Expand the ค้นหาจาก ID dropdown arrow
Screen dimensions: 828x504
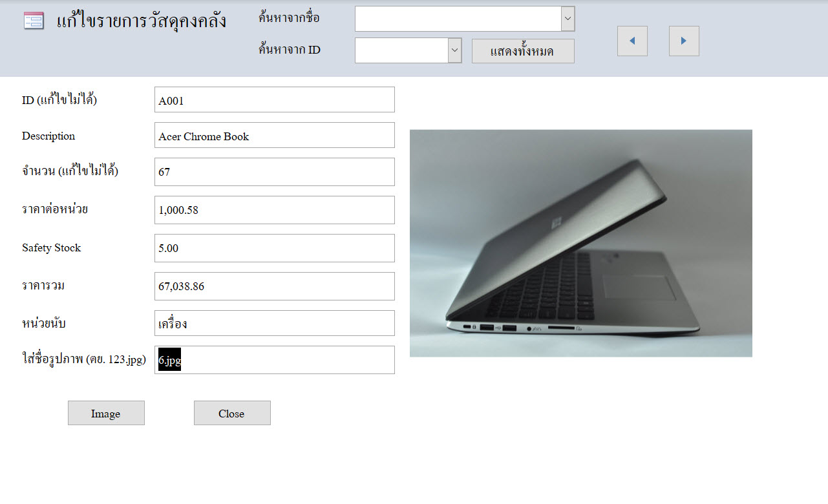(454, 50)
